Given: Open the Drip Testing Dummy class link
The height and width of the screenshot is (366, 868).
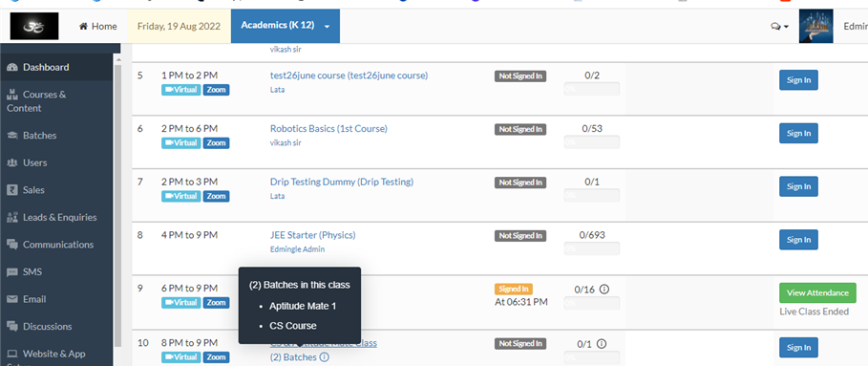Looking at the screenshot, I should 342,182.
